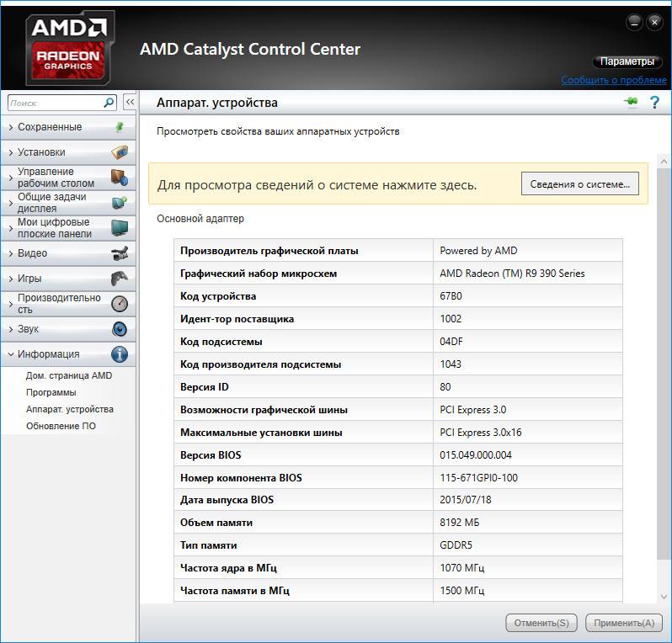Screen dimensions: 672x643
Task: Click the Информация blue info icon
Action: (x=120, y=354)
